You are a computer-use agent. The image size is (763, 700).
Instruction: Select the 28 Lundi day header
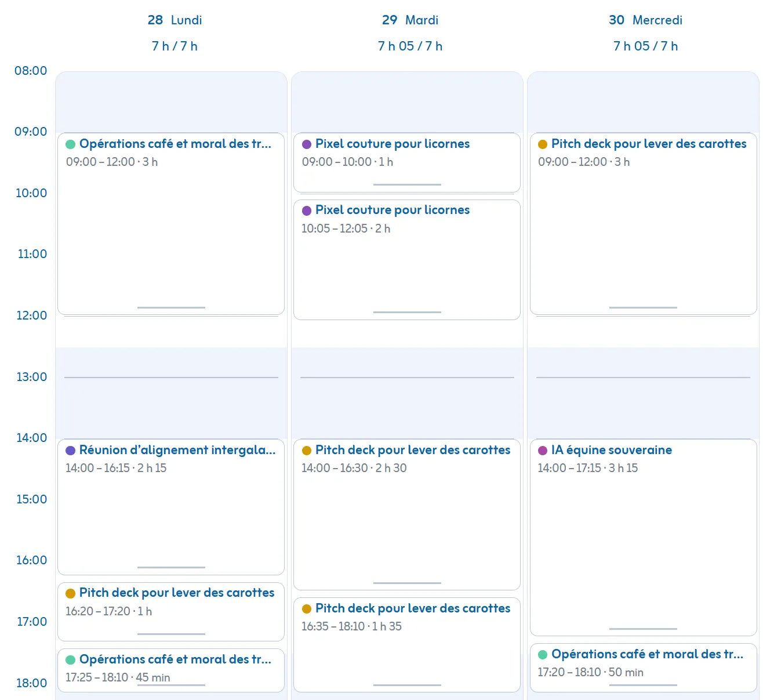click(175, 20)
